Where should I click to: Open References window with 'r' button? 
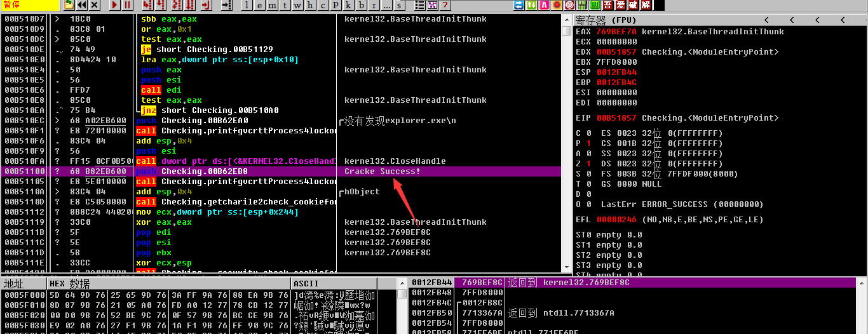[374, 5]
